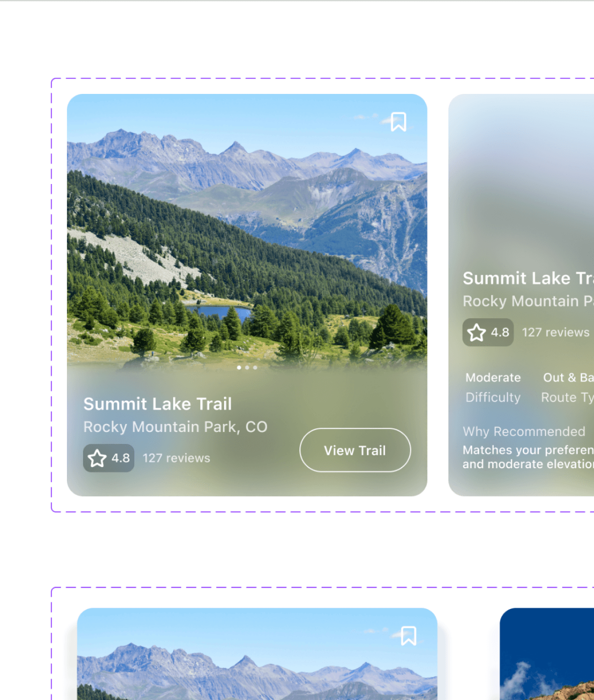
Task: Click Rocky Mountain Park, CO location text
Action: [176, 427]
